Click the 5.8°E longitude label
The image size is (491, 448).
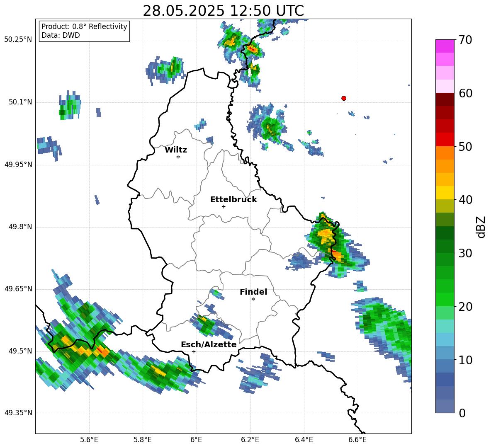coord(143,440)
